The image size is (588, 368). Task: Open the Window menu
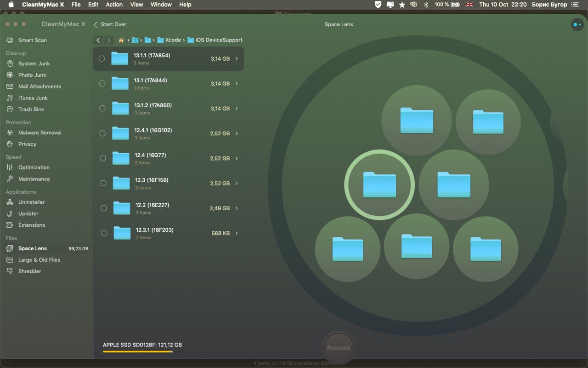pos(161,5)
